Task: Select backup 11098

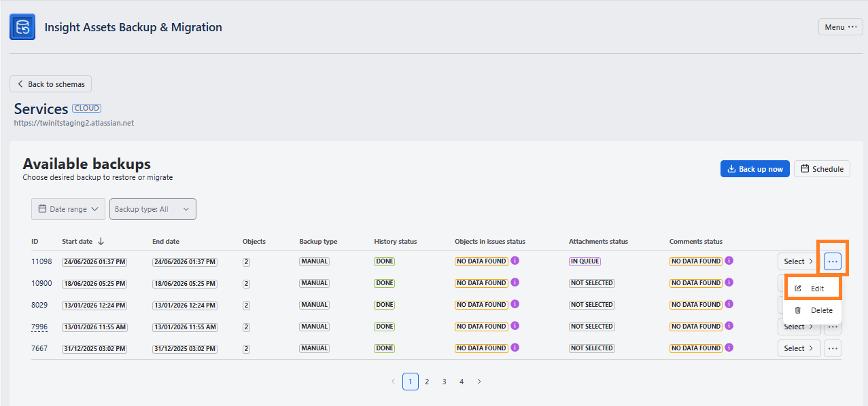Action: pyautogui.click(x=799, y=261)
